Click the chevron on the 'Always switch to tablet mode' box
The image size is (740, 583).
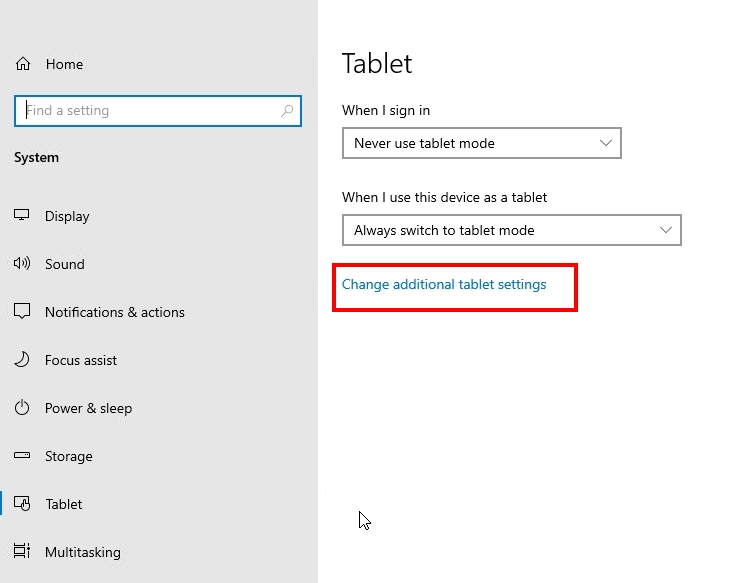point(666,230)
